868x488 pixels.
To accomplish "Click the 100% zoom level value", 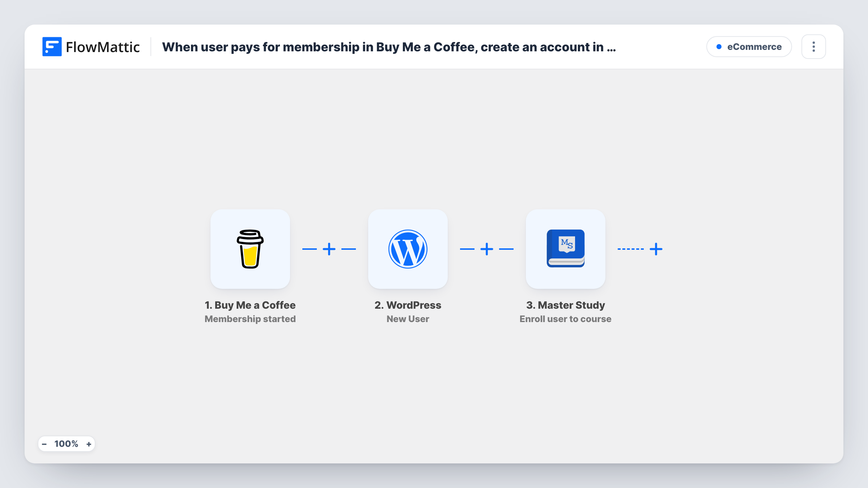I will [x=66, y=444].
